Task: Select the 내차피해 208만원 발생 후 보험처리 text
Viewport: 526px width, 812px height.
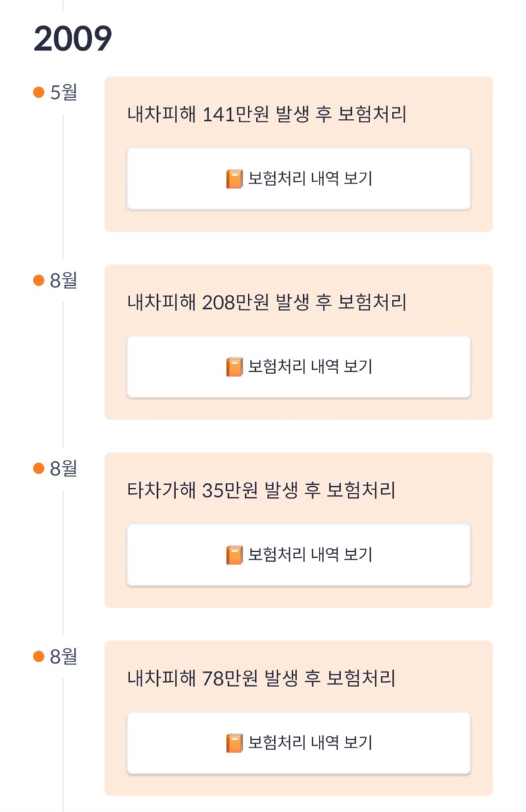Action: tap(267, 302)
